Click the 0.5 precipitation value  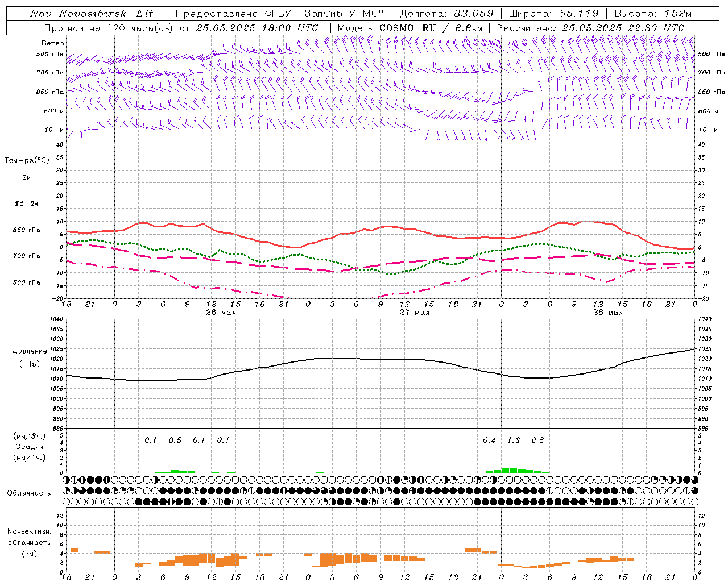click(x=175, y=440)
